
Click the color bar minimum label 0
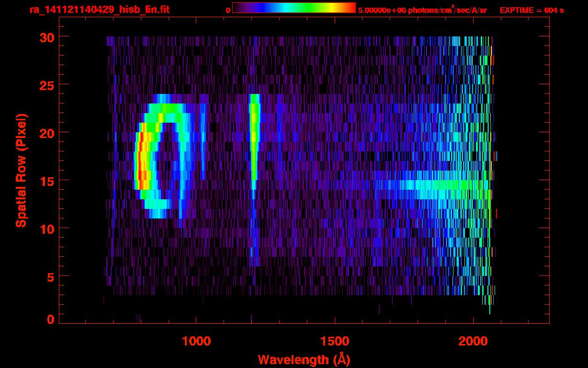(228, 10)
